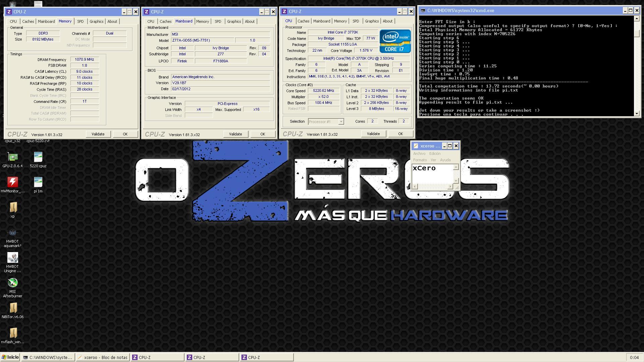Click Validate in Mainboard CPU-Z window
644x362 pixels.
pos(235,134)
